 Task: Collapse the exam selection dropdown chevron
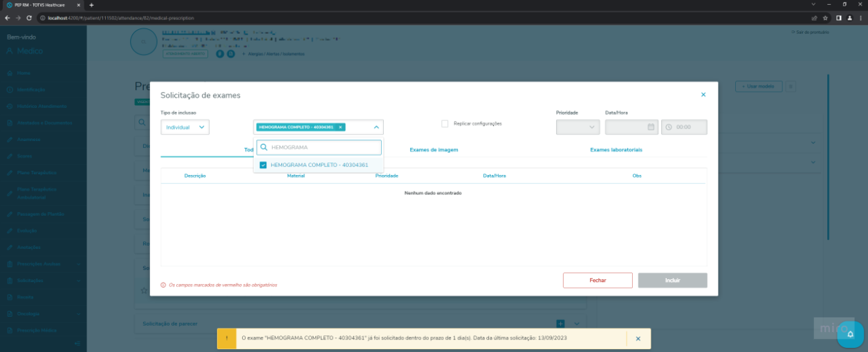pyautogui.click(x=376, y=127)
